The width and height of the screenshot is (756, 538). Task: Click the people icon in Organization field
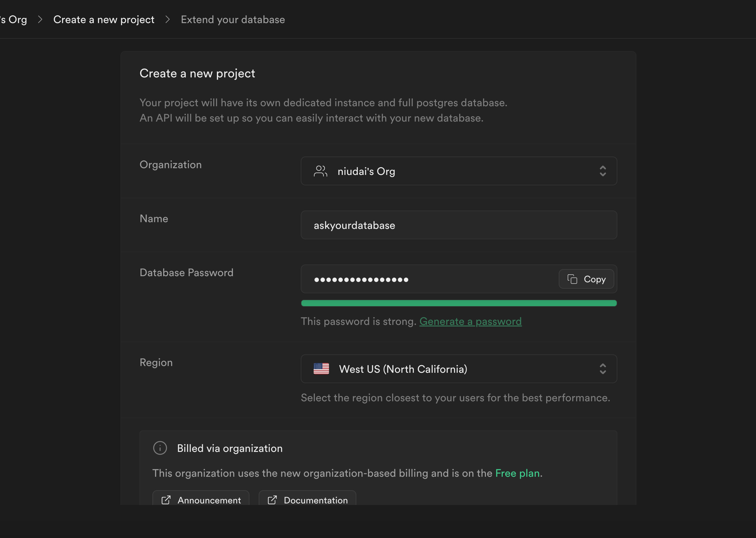pyautogui.click(x=320, y=171)
